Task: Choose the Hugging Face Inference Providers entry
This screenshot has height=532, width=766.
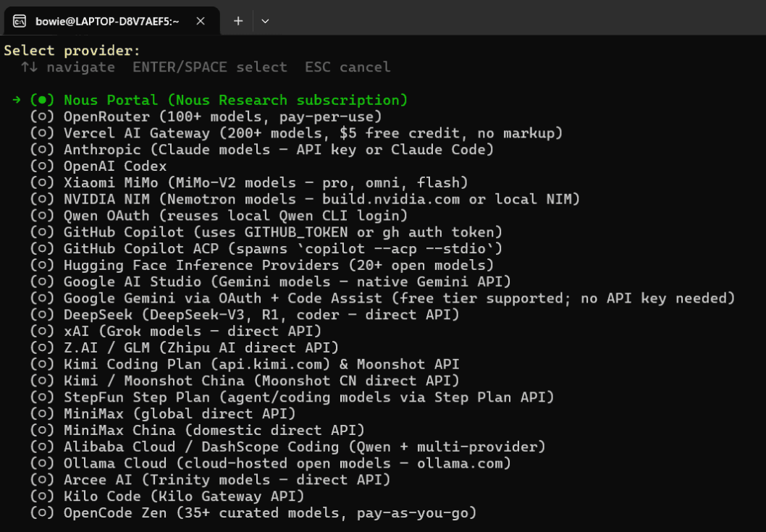Action: click(x=279, y=265)
